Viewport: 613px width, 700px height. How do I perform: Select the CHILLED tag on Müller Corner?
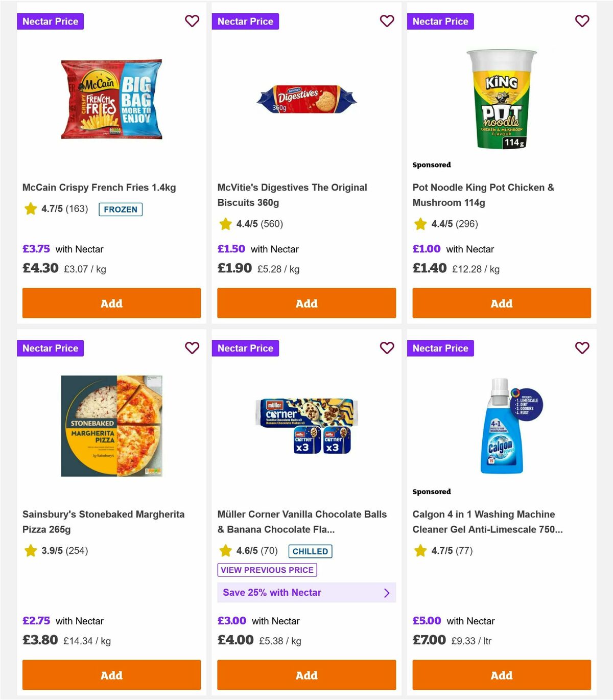pos(310,551)
